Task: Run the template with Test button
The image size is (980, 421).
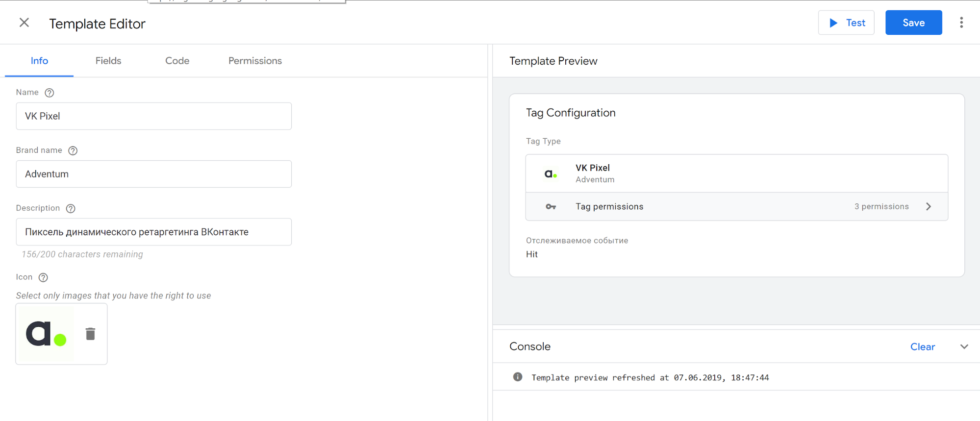Action: click(x=846, y=23)
